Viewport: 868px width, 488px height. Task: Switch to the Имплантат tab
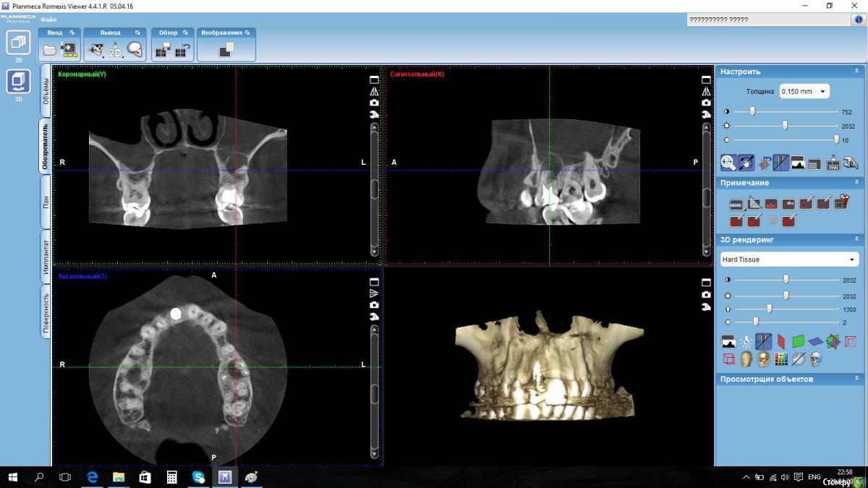(x=46, y=257)
